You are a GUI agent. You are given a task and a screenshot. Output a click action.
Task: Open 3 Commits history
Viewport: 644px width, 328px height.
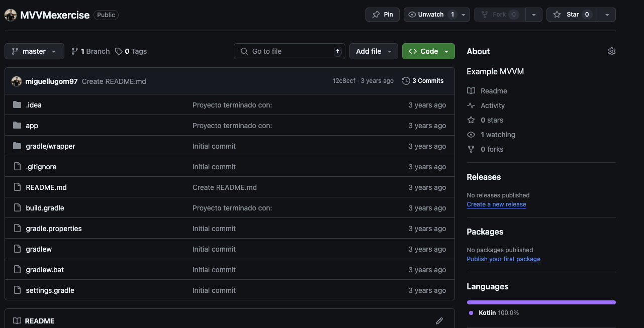pos(423,81)
